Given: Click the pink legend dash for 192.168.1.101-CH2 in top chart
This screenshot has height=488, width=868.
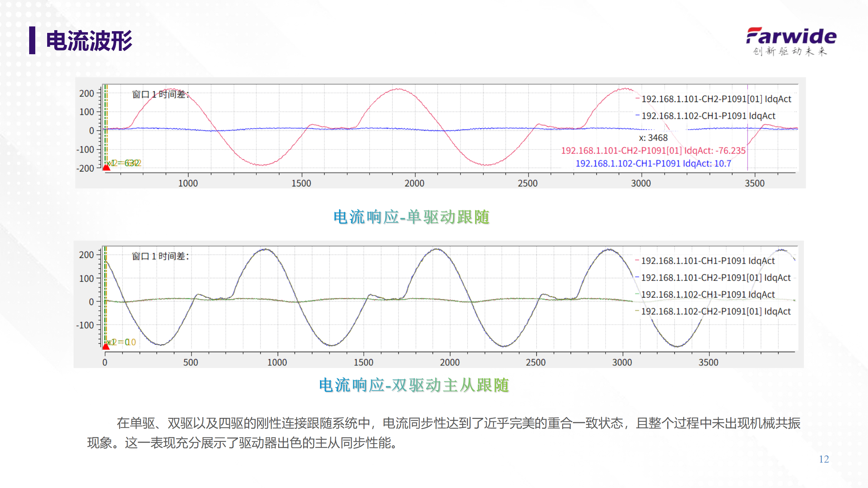Looking at the screenshot, I should click(637, 99).
